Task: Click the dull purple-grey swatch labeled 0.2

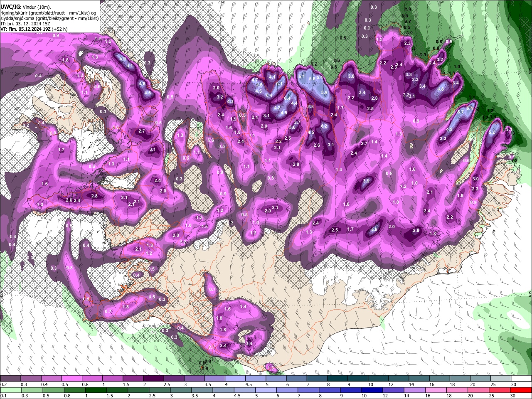Action: click(10, 379)
